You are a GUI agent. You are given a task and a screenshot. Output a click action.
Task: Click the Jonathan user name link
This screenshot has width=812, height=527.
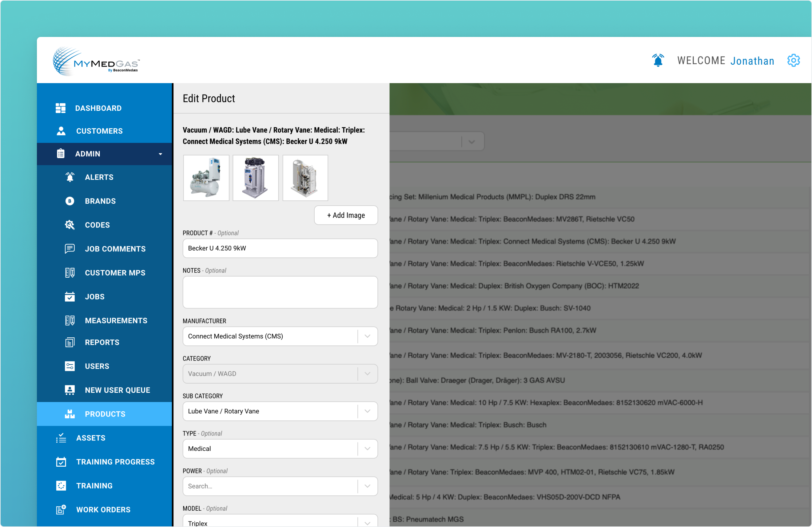point(752,61)
